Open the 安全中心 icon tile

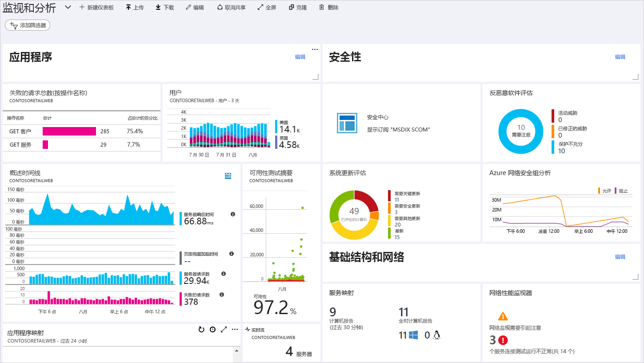click(347, 123)
